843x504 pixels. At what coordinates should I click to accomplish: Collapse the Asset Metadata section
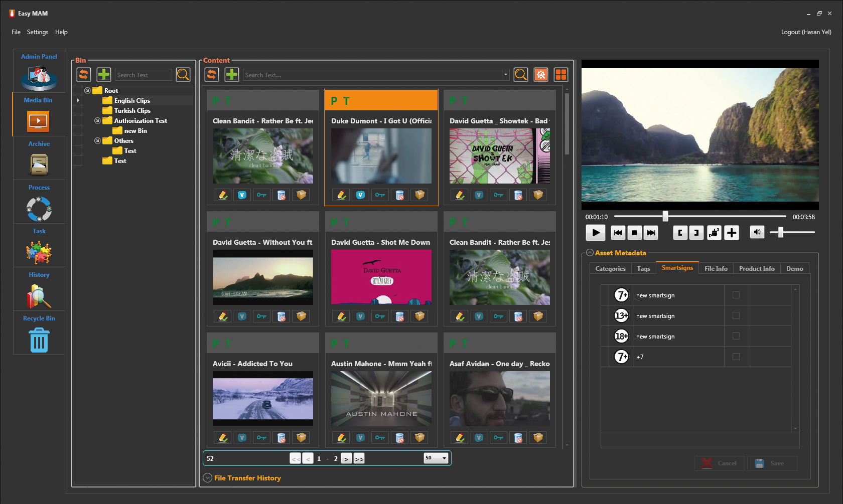(590, 253)
